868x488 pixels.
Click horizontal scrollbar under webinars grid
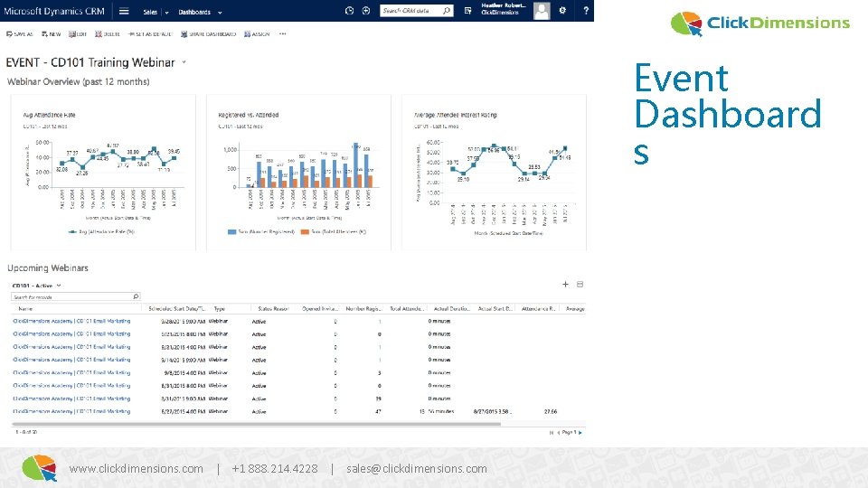click(x=256, y=425)
